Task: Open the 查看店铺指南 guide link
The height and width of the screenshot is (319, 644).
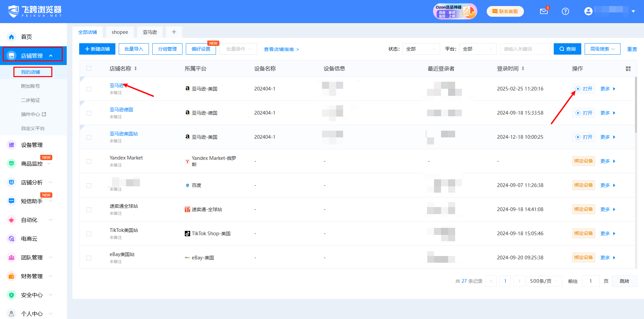Action: [281, 49]
